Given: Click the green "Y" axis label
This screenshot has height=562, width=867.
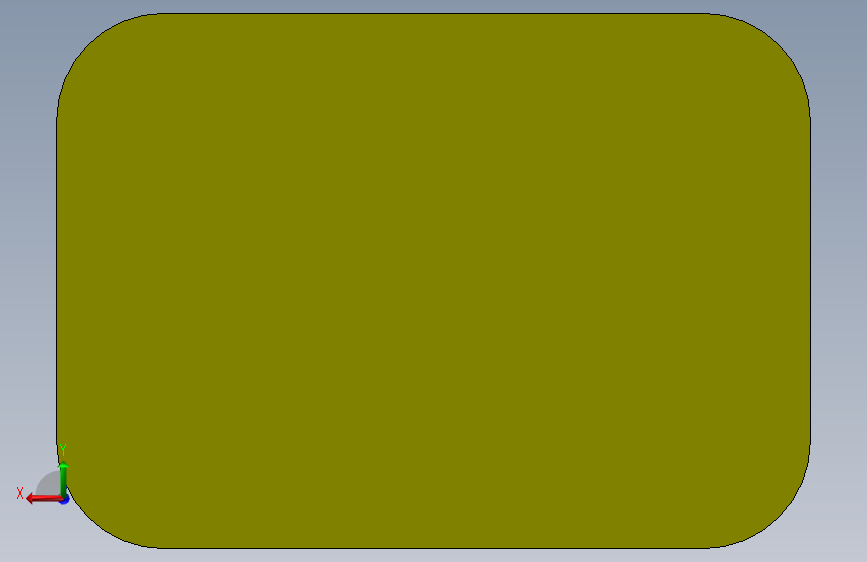Looking at the screenshot, I should pyautogui.click(x=63, y=450).
